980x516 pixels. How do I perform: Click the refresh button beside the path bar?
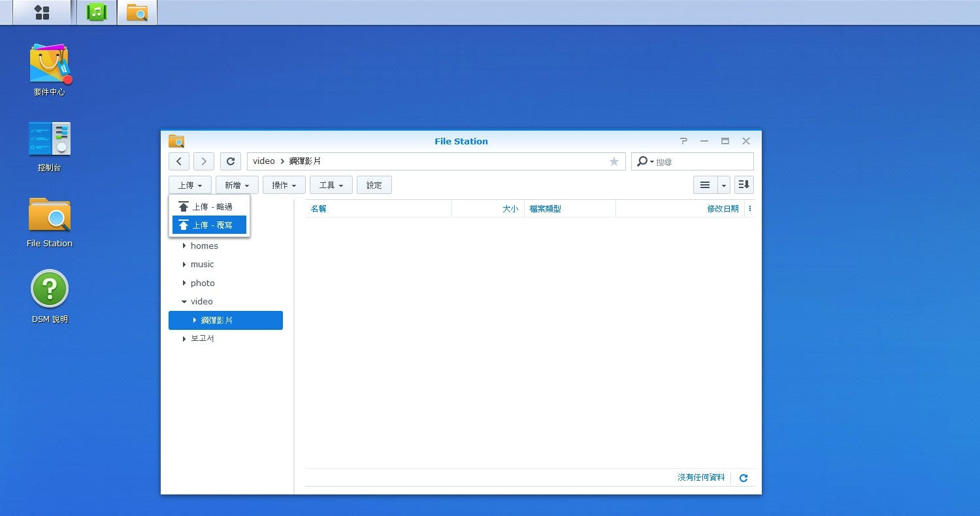(231, 161)
